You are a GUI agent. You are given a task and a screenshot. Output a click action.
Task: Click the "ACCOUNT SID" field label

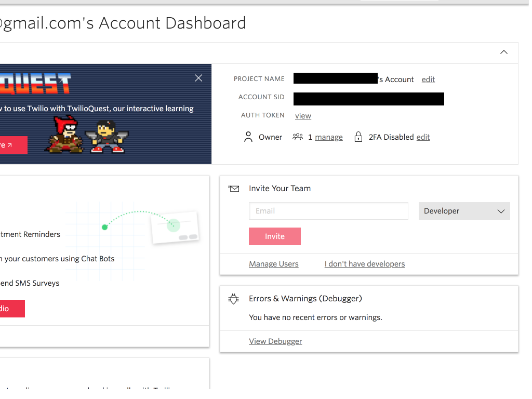pyautogui.click(x=261, y=97)
